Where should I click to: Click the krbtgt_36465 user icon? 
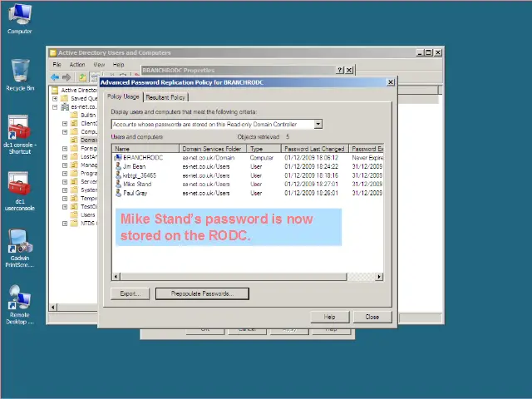click(118, 175)
